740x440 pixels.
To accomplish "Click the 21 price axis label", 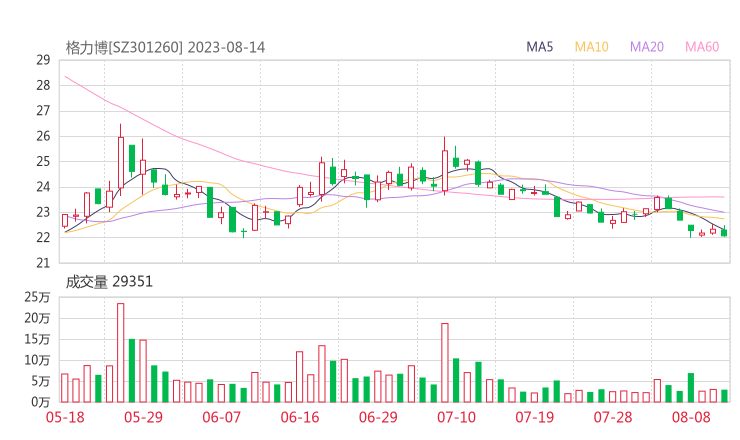I will [x=43, y=263].
